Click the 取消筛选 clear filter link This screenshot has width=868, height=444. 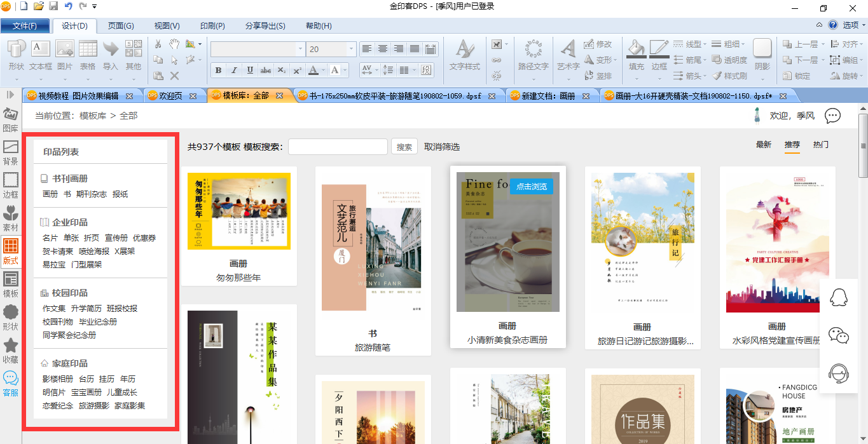[x=441, y=147]
